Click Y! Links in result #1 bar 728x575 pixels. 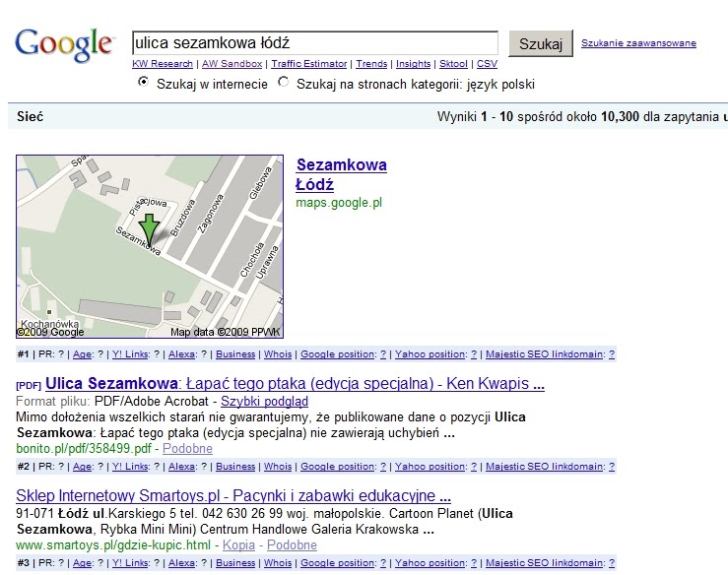point(130,354)
